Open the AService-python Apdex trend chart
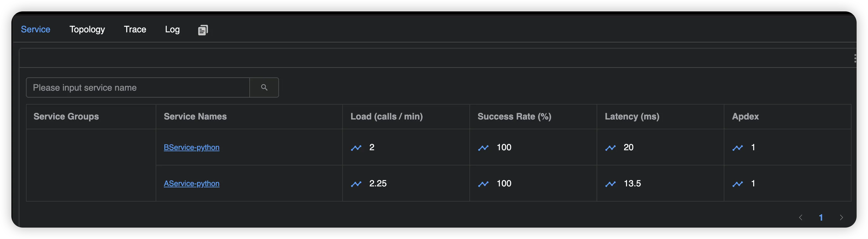This screenshot has height=239, width=868. [x=738, y=184]
